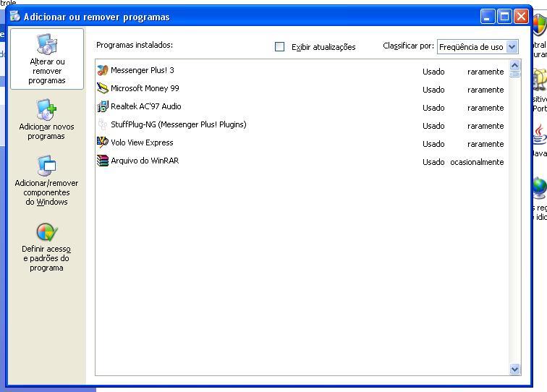Screen dimensions: 547x392
Task: Open Definir acesso e padrões do programa icon
Action: 47,232
